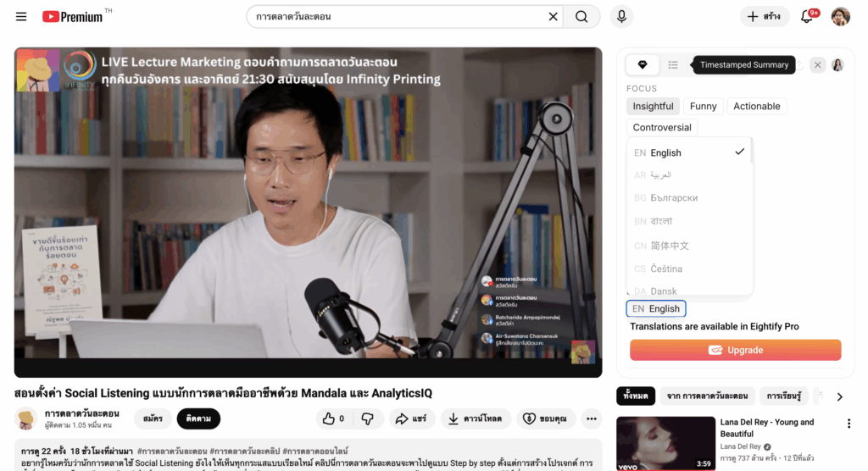The image size is (868, 471).
Task: Start voice search with the microphone
Action: tap(621, 17)
